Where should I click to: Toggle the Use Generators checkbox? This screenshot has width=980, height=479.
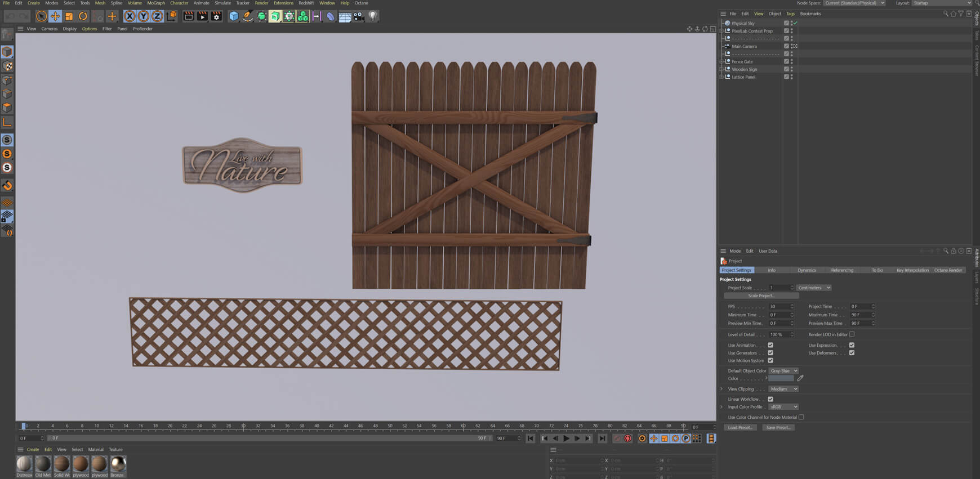[770, 353]
